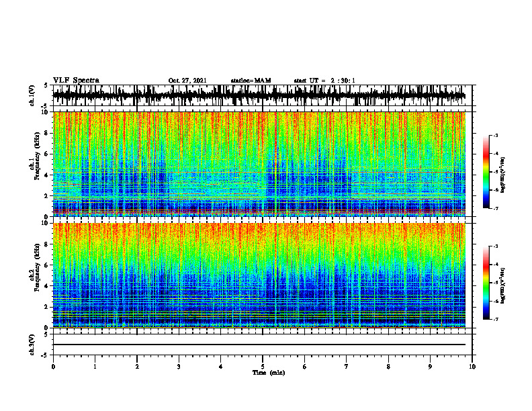Click time axis tick label "4"
532x411 pixels.
tap(221, 367)
